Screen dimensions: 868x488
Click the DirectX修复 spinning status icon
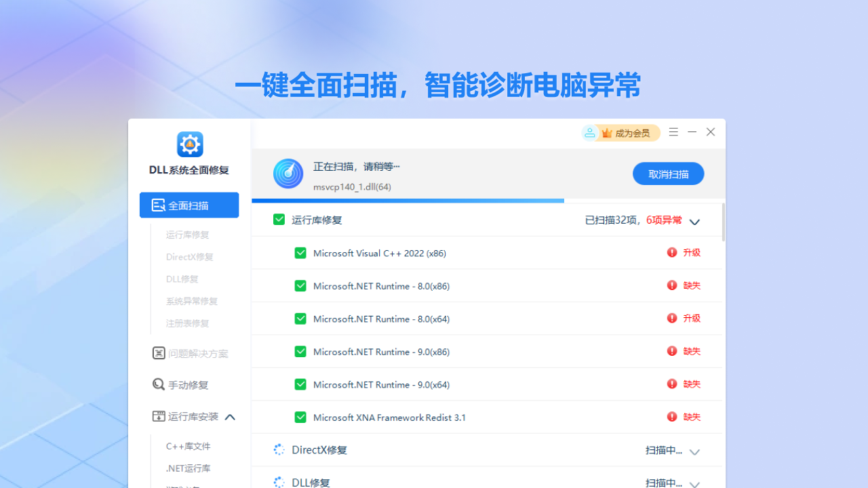[279, 449]
